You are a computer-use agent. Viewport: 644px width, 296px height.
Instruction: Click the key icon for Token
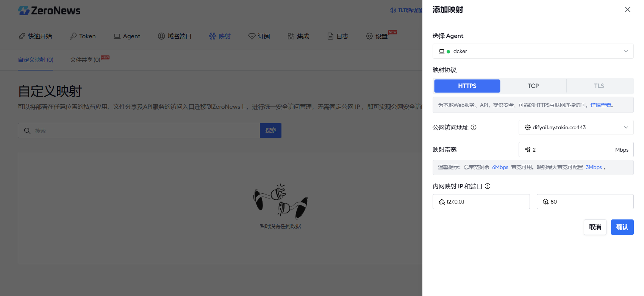click(73, 36)
